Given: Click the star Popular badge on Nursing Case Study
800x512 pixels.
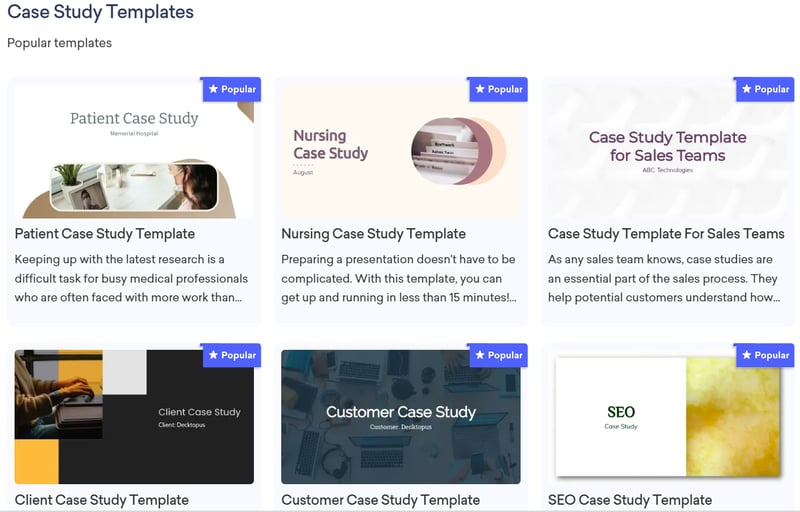Looking at the screenshot, I should coord(499,89).
